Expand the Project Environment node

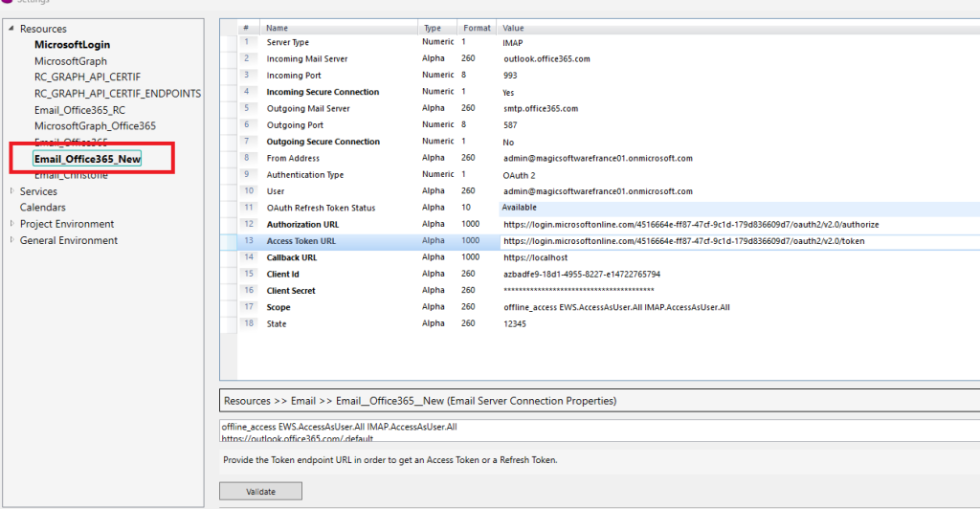click(x=11, y=224)
